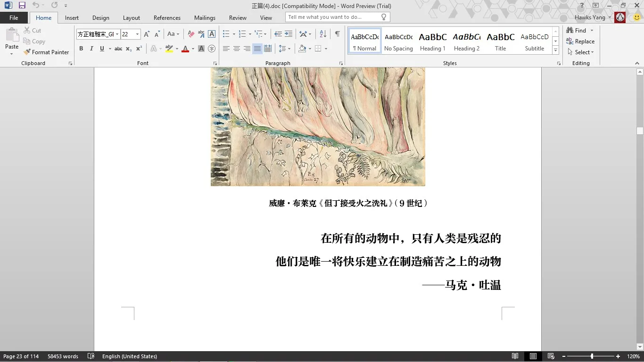Screen dimensions: 644x362
Task: Click the red font color button
Action: pyautogui.click(x=185, y=49)
